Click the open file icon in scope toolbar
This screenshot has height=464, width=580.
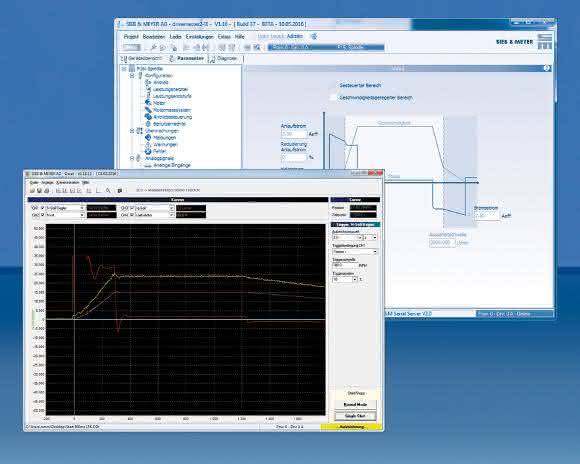pyautogui.click(x=32, y=191)
